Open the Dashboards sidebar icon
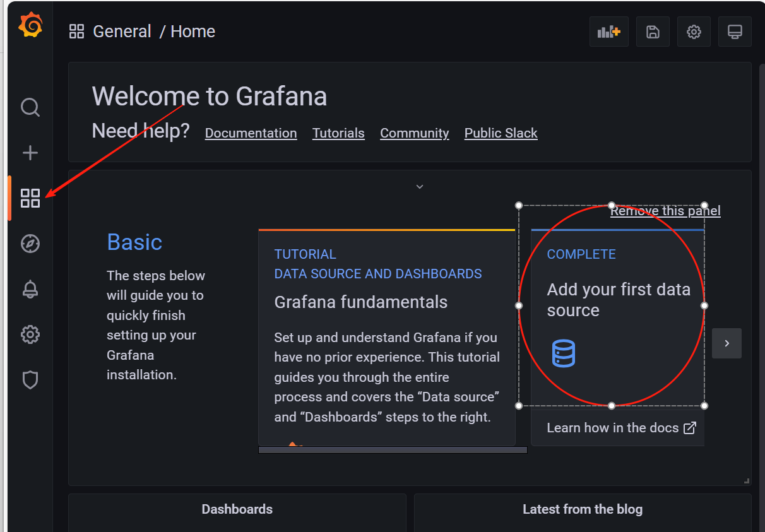The image size is (765, 532). (30, 198)
